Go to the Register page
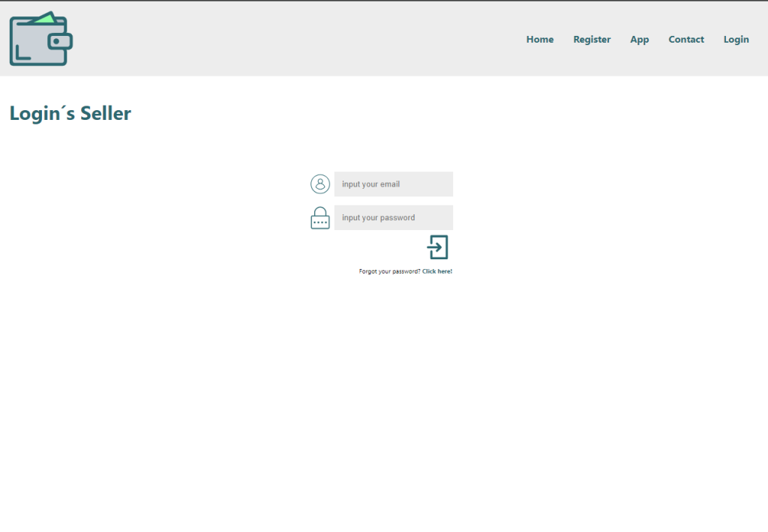The width and height of the screenshot is (768, 532). (592, 40)
